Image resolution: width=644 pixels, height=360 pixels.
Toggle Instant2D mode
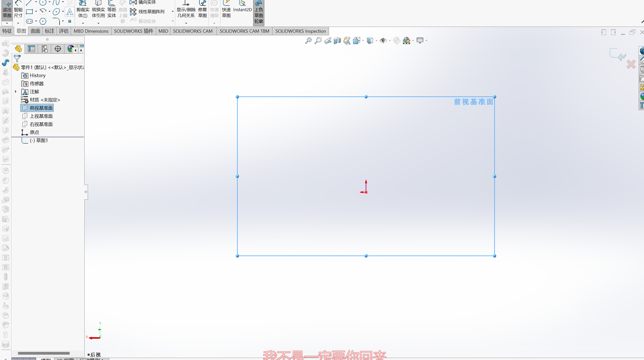click(x=242, y=7)
